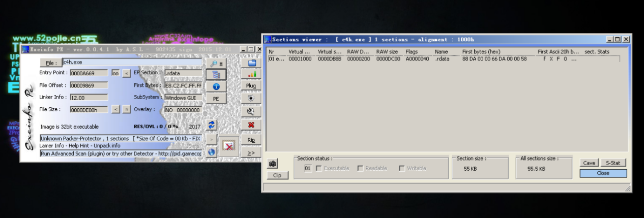Click the bar chart statistics icon

click(x=251, y=75)
